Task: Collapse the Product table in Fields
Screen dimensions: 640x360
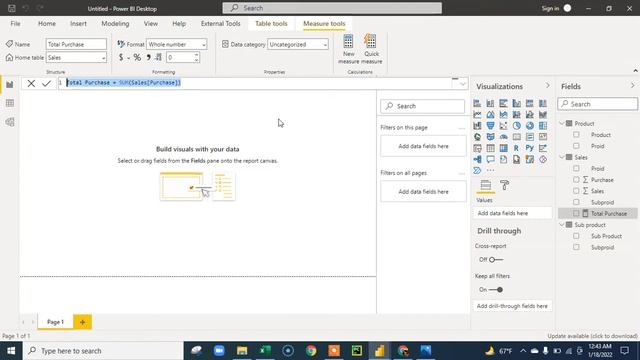Action: (x=562, y=123)
